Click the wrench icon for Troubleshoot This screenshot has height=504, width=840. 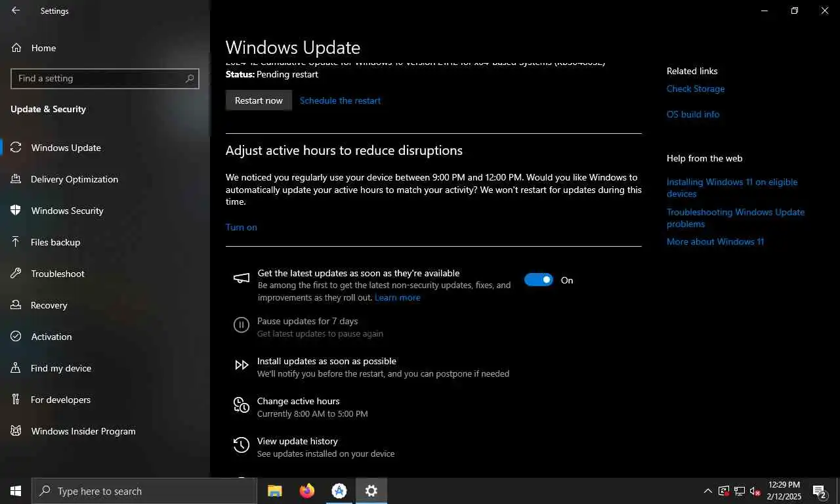pyautogui.click(x=16, y=274)
